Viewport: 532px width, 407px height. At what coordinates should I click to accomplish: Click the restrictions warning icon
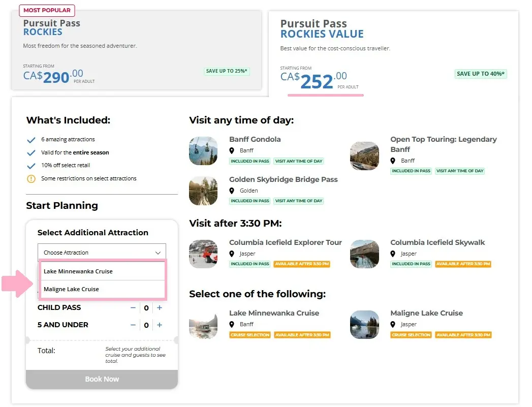tap(31, 179)
